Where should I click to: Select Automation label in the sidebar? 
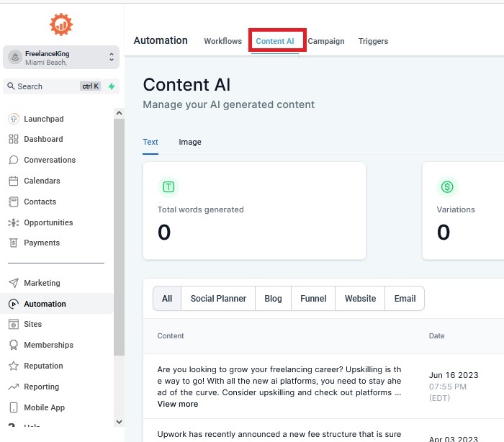(x=45, y=304)
